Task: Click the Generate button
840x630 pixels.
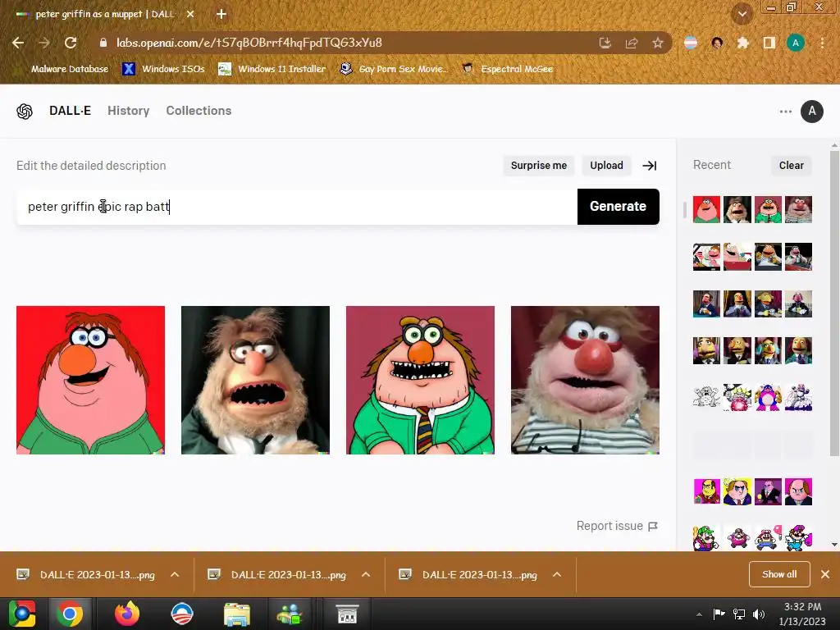Action: click(619, 207)
